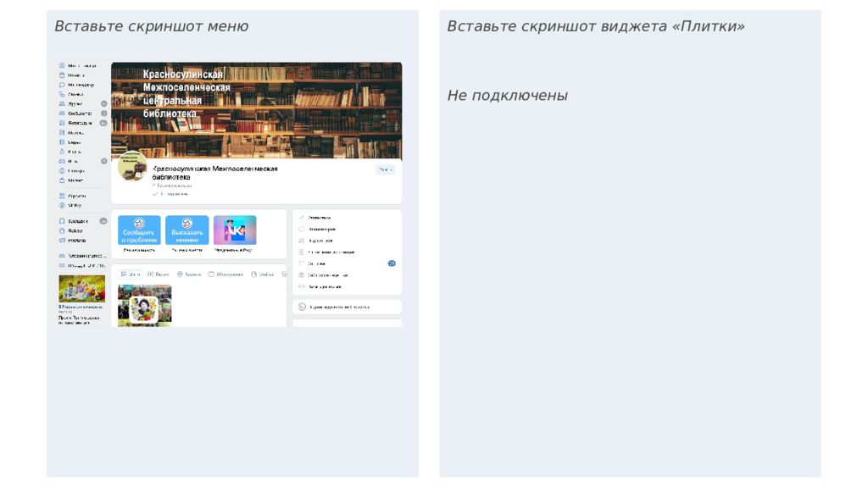Image resolution: width=868 pixels, height=488 pixels.
Task: Click community title «Красносулинская Межпоселенческая библиотека»
Action: point(214,173)
